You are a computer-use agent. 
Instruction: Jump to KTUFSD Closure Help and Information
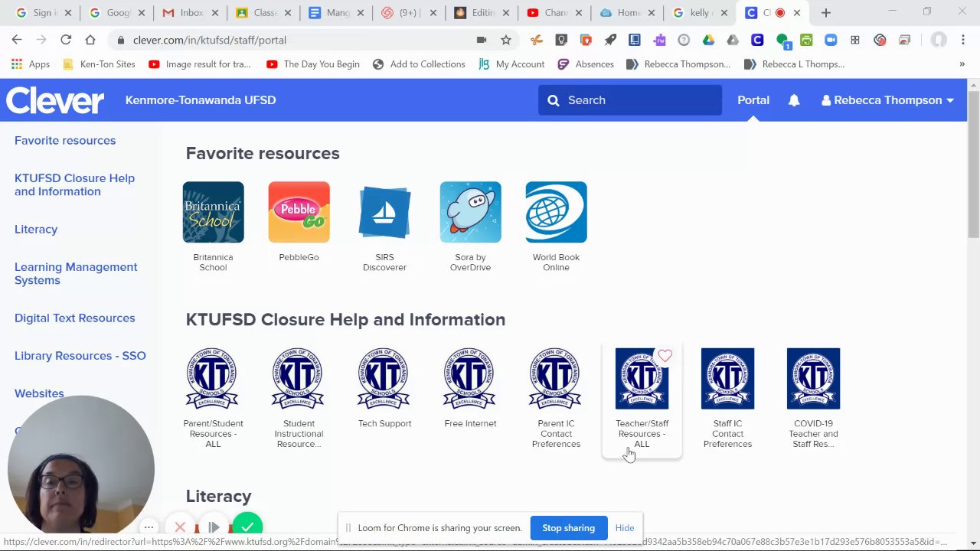click(74, 185)
